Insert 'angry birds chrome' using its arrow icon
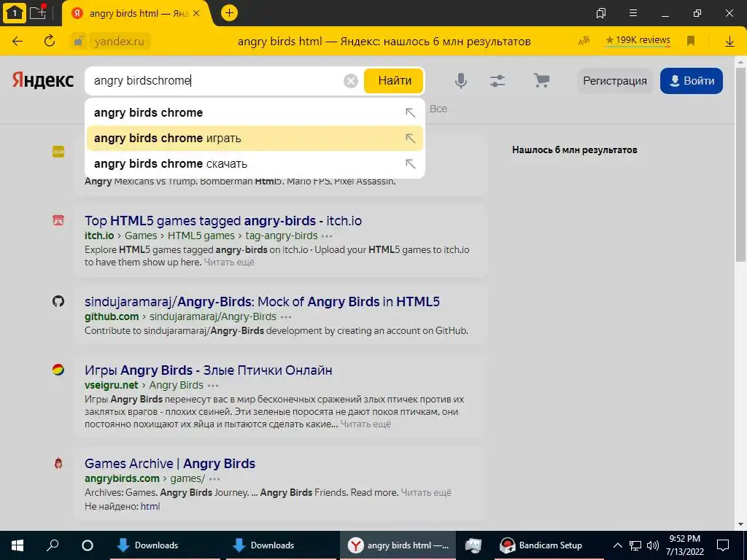Screen dimensions: 747x560 [410, 113]
